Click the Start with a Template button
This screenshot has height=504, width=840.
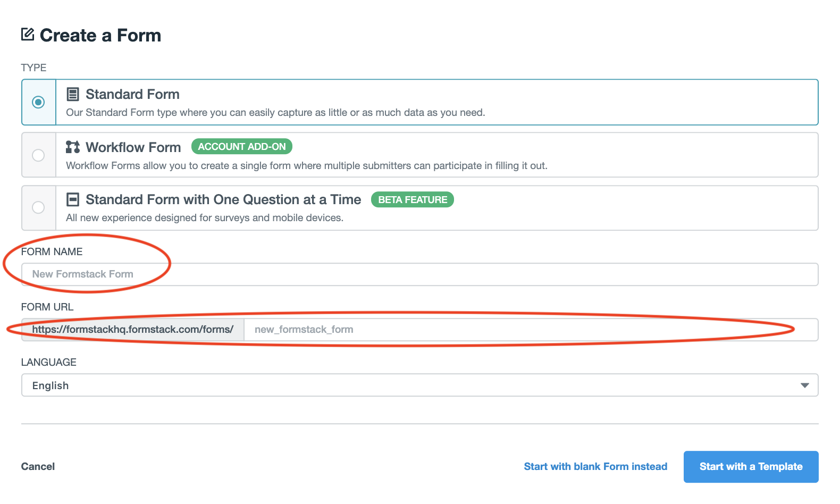[x=751, y=466]
